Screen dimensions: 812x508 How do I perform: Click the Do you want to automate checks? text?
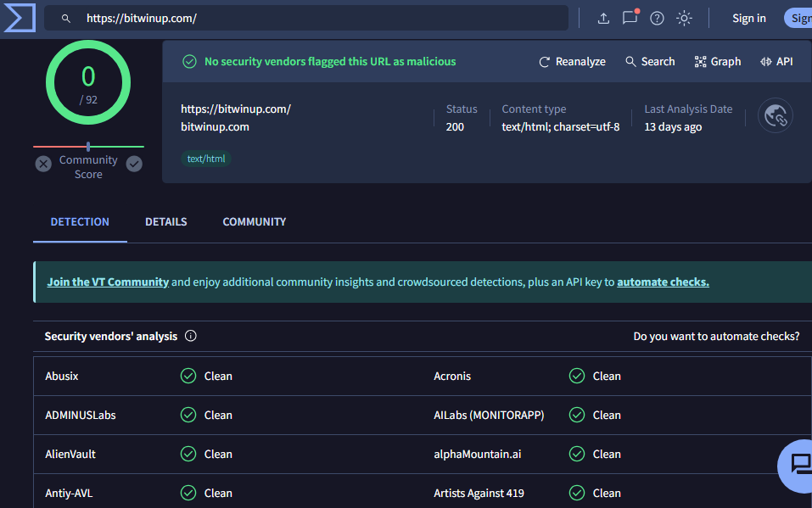716,337
